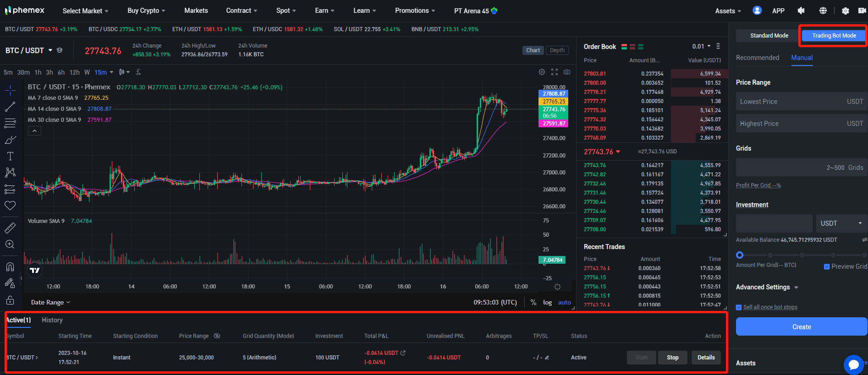Show order book with both bids and asks
Screen dimensions: 868x375
coord(624,47)
